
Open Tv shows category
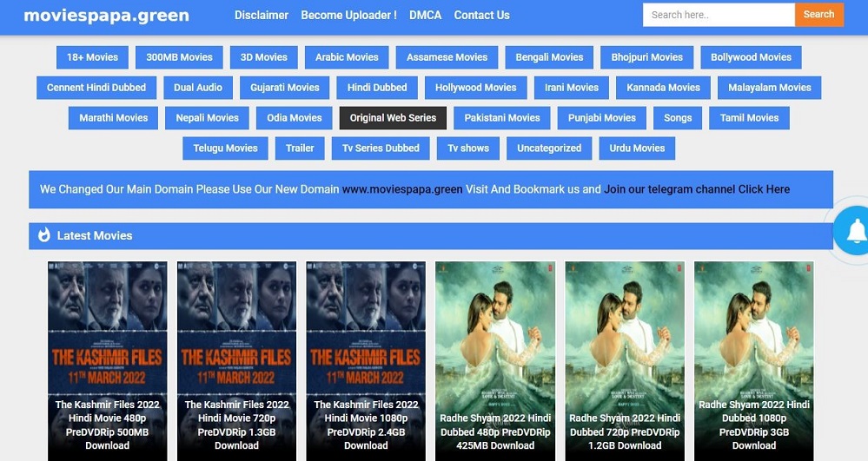[x=468, y=148]
